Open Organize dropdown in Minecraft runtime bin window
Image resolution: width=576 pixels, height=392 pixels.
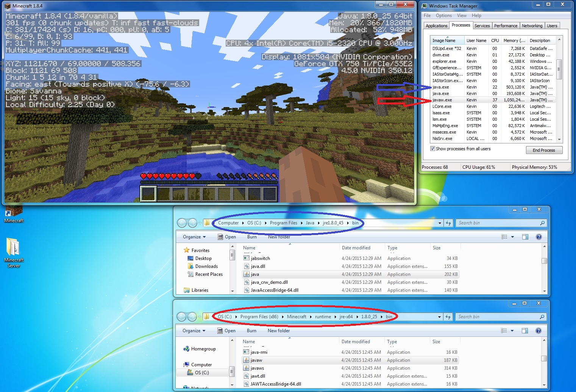pyautogui.click(x=194, y=331)
